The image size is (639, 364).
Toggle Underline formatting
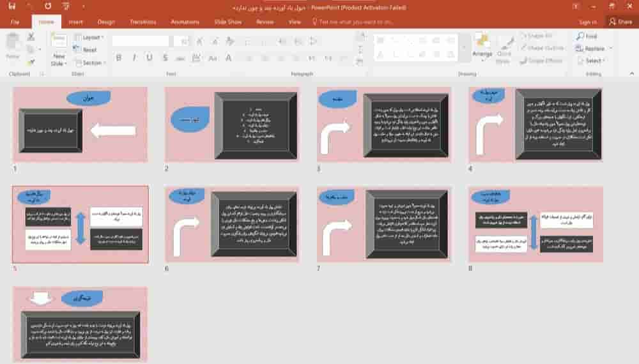click(150, 58)
